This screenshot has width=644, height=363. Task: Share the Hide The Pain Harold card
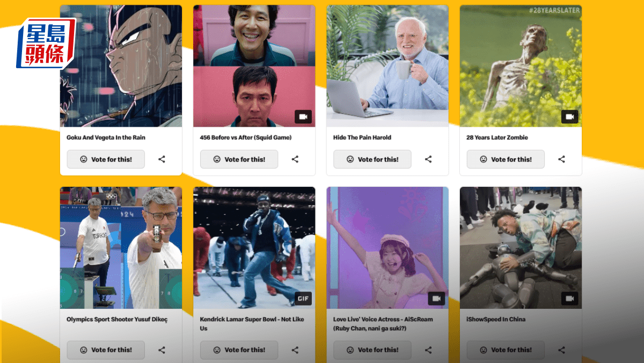point(428,159)
